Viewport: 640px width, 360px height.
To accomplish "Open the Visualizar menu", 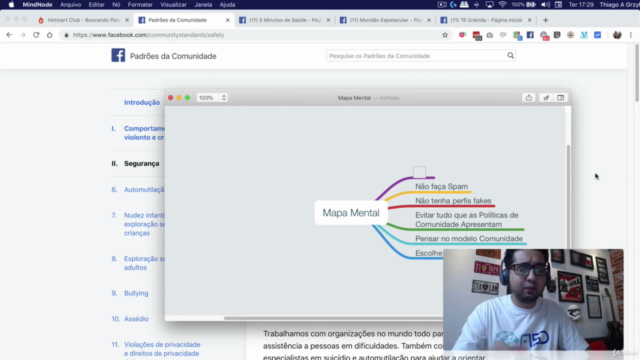I will [x=173, y=4].
